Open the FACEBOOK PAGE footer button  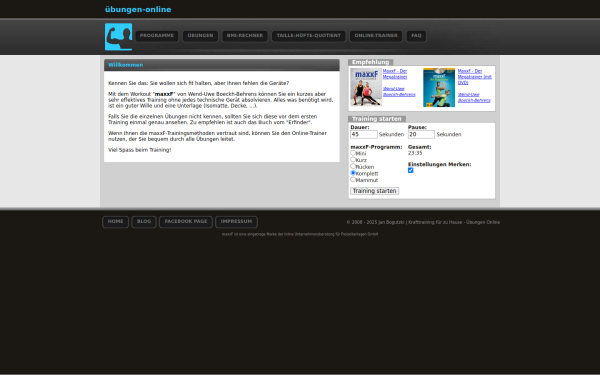point(186,222)
